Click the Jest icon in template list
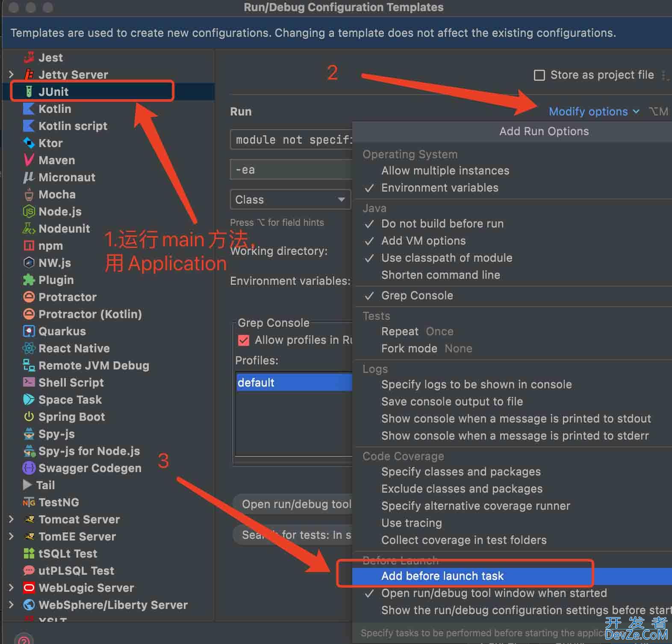 (x=29, y=57)
